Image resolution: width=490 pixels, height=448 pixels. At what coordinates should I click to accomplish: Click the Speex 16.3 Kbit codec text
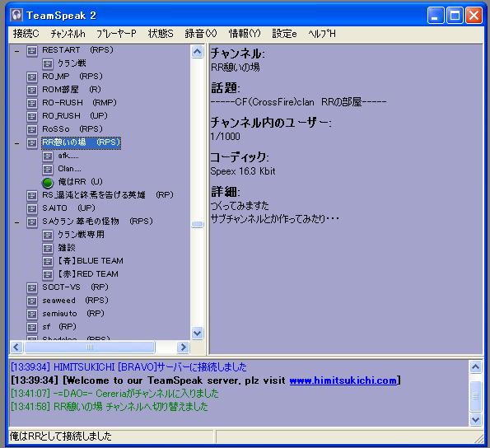243,171
